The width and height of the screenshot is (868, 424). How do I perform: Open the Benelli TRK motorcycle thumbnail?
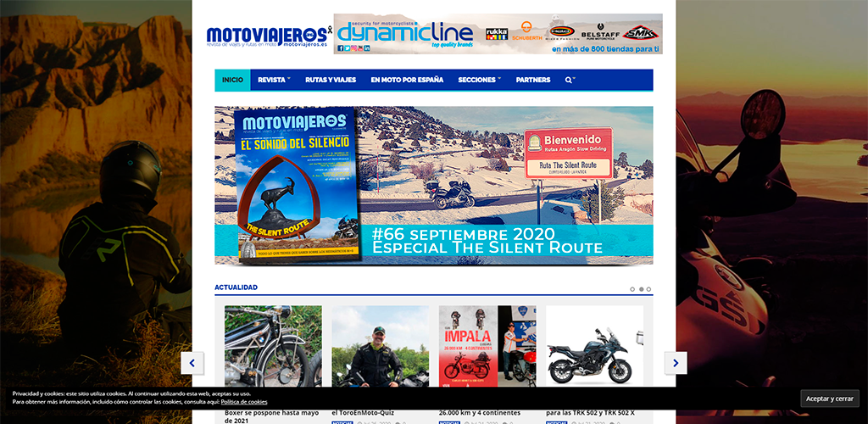pyautogui.click(x=594, y=346)
